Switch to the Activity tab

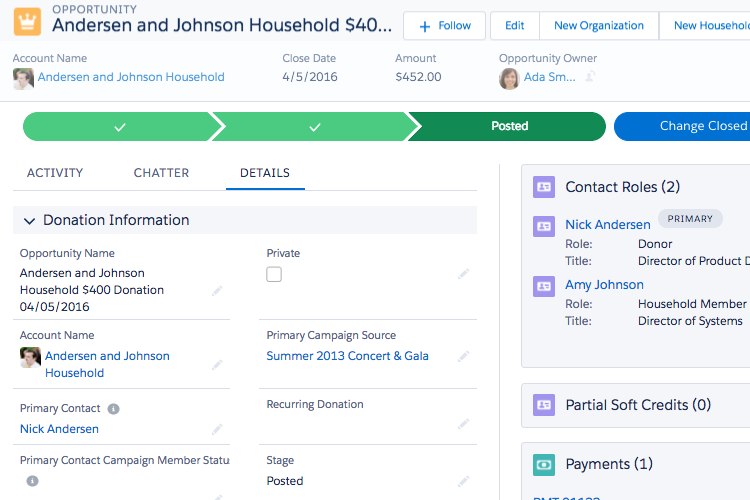[55, 173]
